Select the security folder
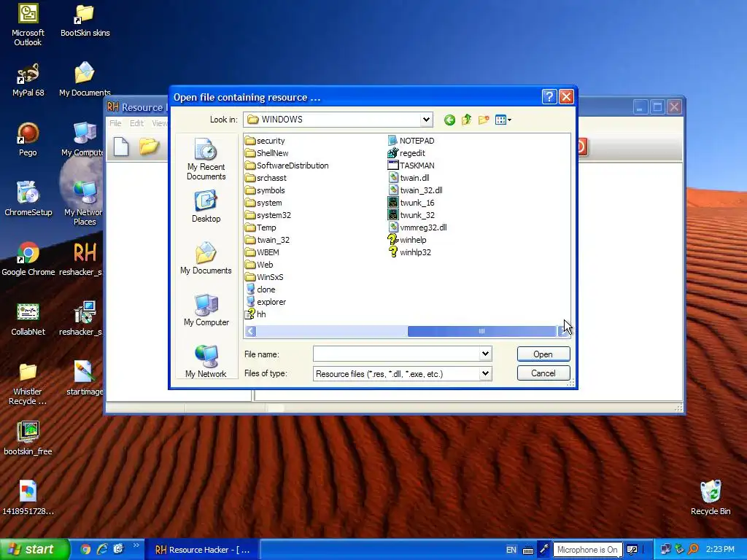This screenshot has height=560, width=747. (265, 141)
